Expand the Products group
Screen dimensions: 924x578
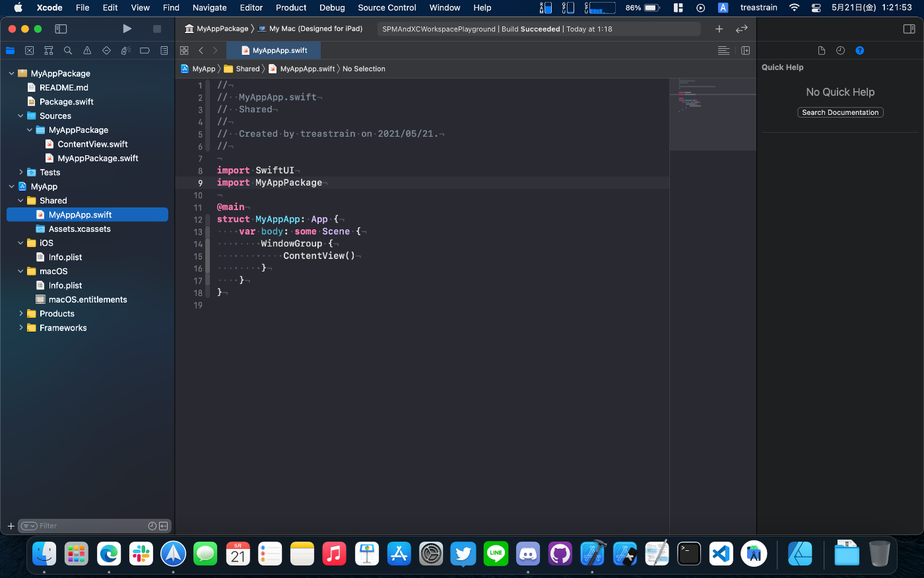point(21,314)
